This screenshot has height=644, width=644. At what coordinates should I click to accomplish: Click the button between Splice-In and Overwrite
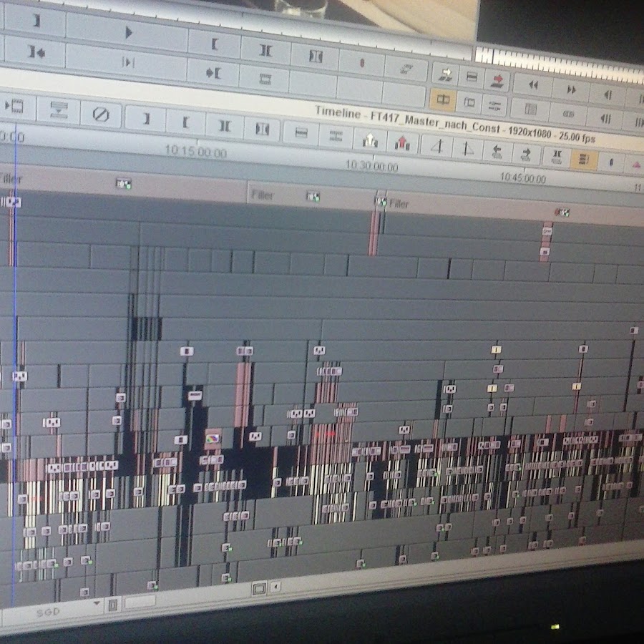pyautogui.click(x=472, y=77)
